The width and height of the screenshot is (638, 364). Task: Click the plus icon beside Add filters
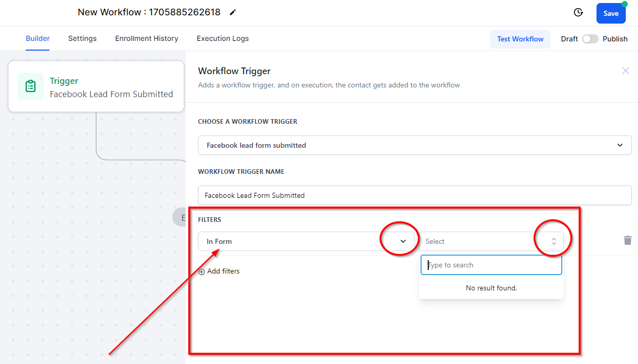coord(202,271)
